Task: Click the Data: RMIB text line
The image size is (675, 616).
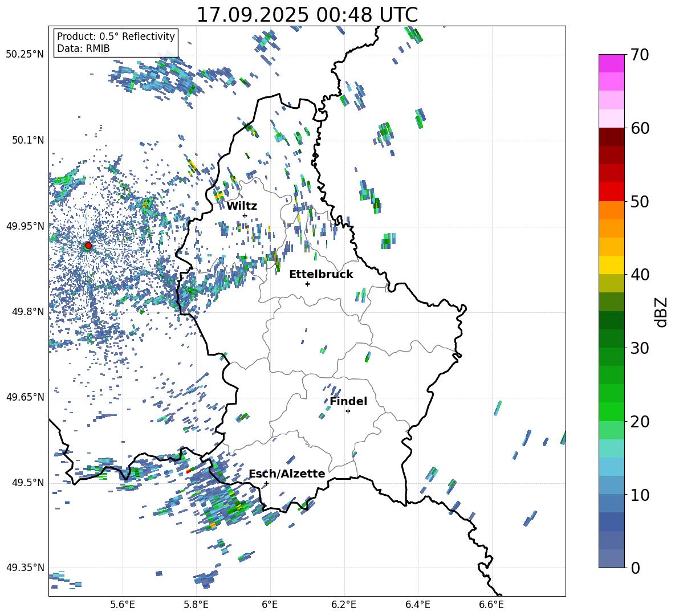Action: tap(83, 48)
